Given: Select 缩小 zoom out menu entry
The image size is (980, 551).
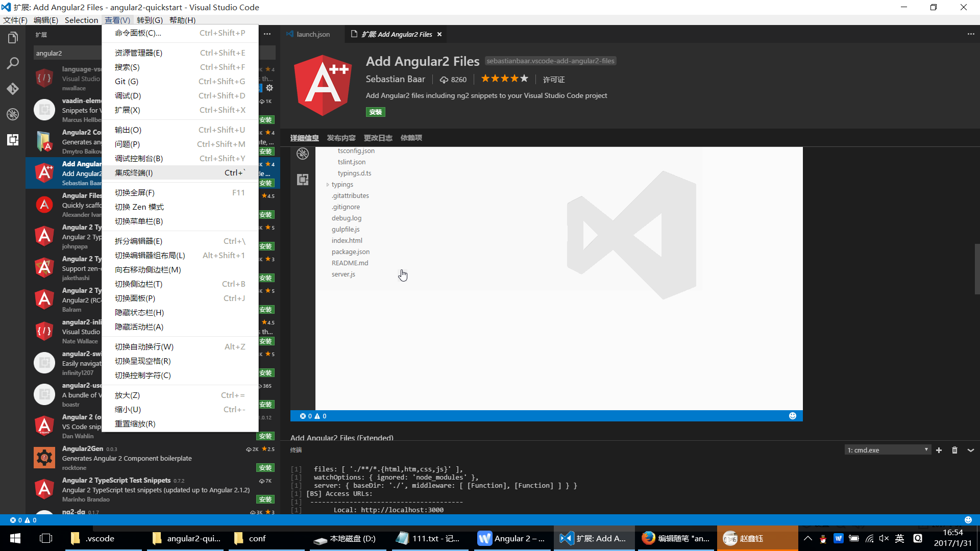Looking at the screenshot, I should coord(180,409).
